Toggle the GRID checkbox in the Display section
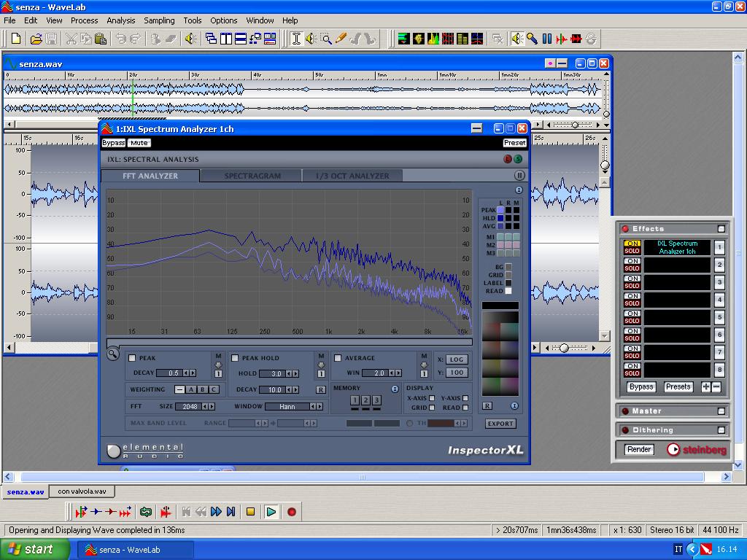This screenshot has width=747, height=560. coord(432,408)
